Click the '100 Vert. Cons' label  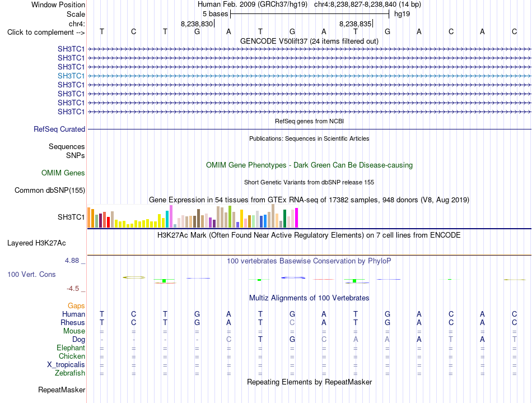tap(31, 274)
